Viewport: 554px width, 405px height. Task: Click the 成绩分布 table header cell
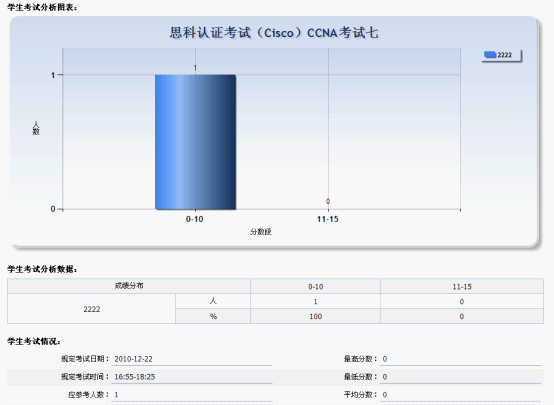click(x=129, y=286)
